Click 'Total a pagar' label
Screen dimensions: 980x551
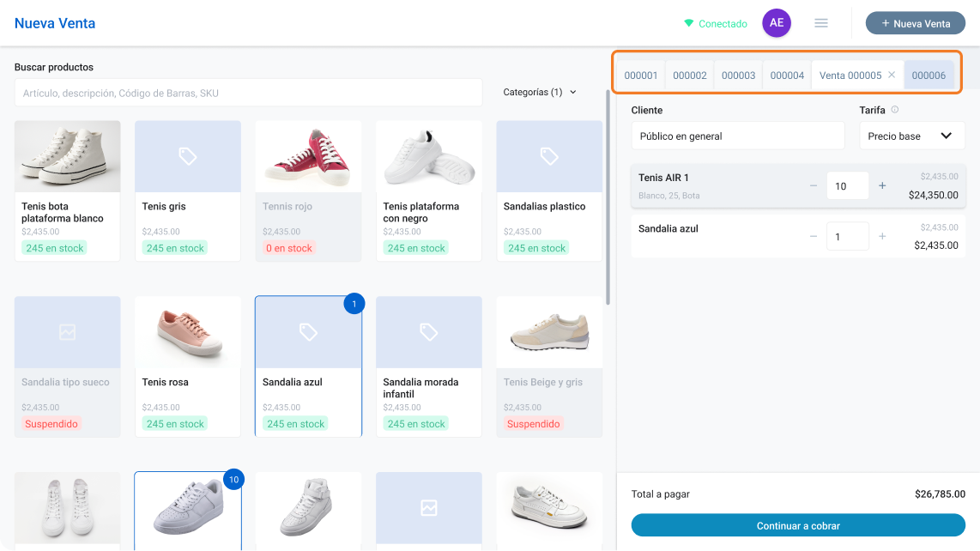coord(660,494)
